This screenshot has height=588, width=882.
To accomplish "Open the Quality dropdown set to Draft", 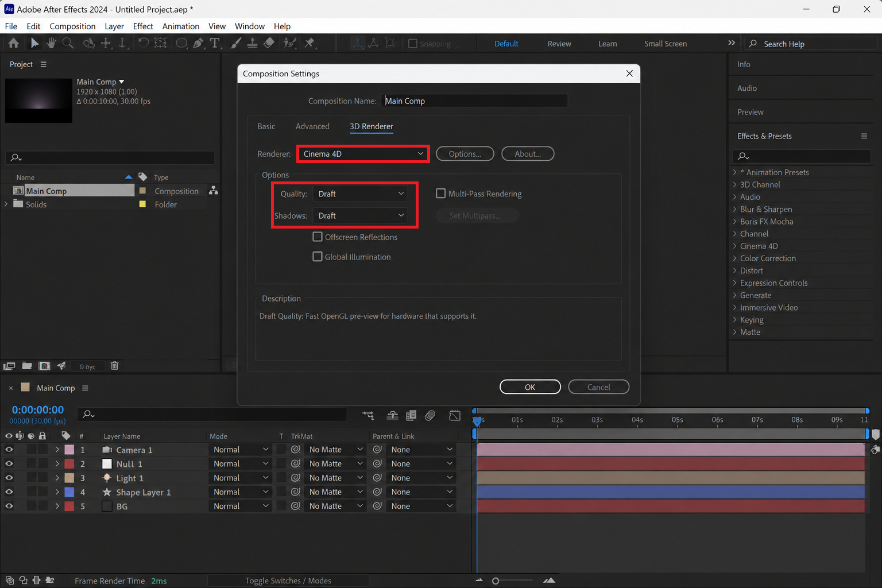I will [x=361, y=194].
